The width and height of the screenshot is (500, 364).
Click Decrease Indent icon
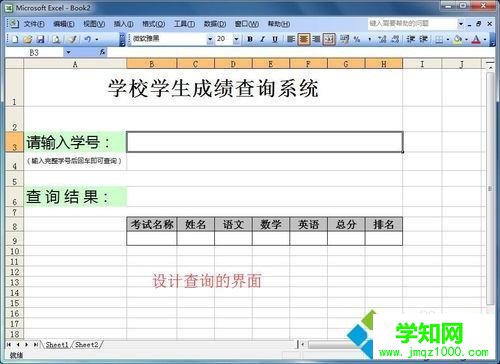[x=411, y=39]
